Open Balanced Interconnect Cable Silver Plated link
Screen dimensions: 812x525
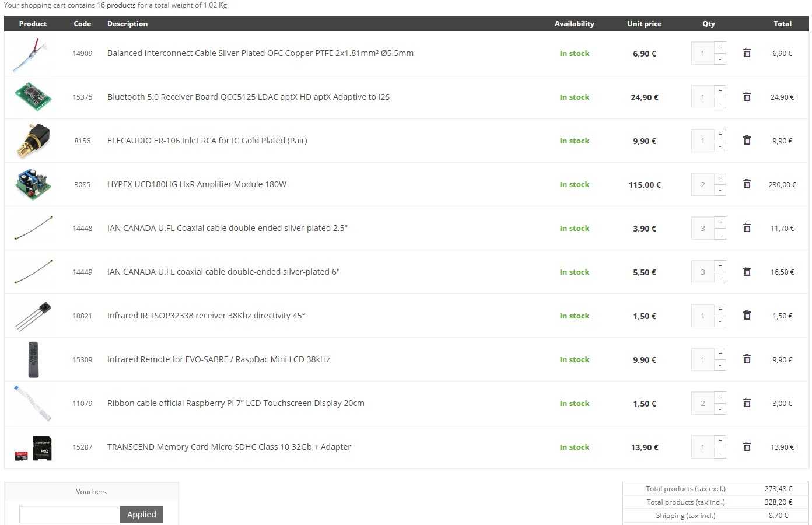[x=260, y=53]
